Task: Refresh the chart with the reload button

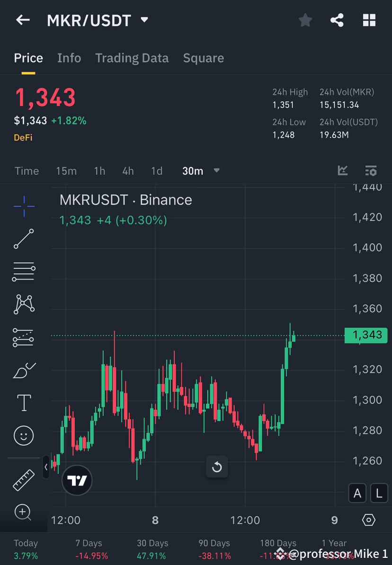Action: (217, 467)
